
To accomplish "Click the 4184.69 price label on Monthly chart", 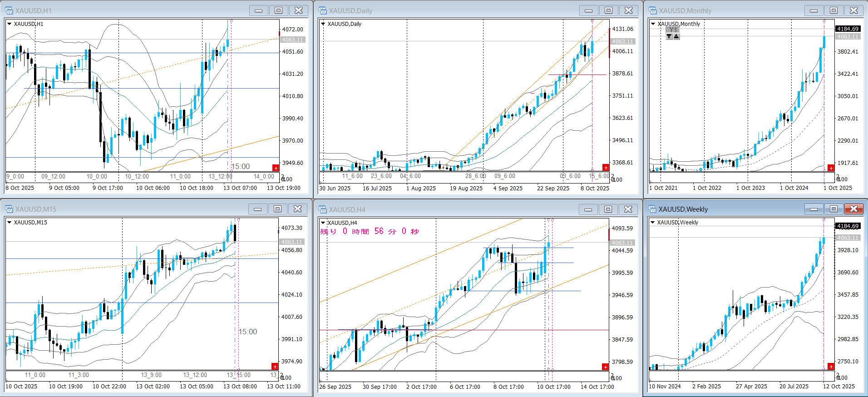I will click(848, 29).
